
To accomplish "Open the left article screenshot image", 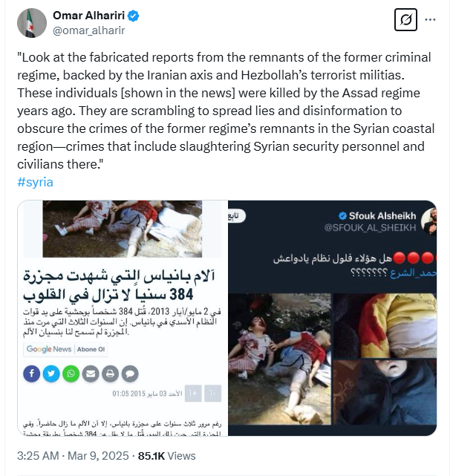I will tap(123, 318).
